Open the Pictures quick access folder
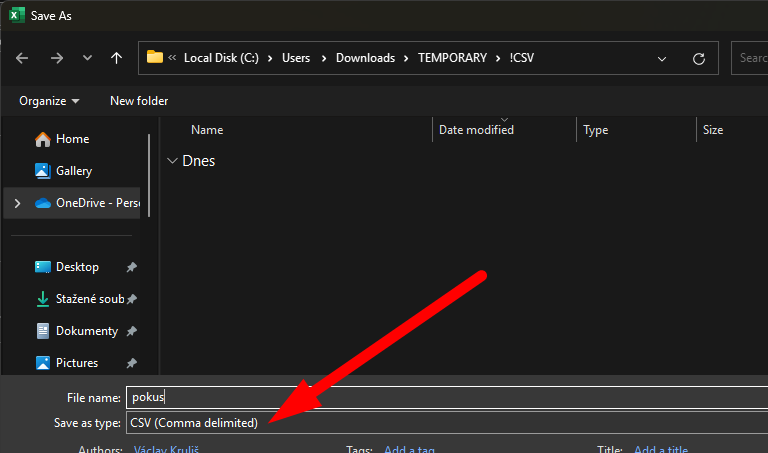This screenshot has height=453, width=768. [x=77, y=363]
